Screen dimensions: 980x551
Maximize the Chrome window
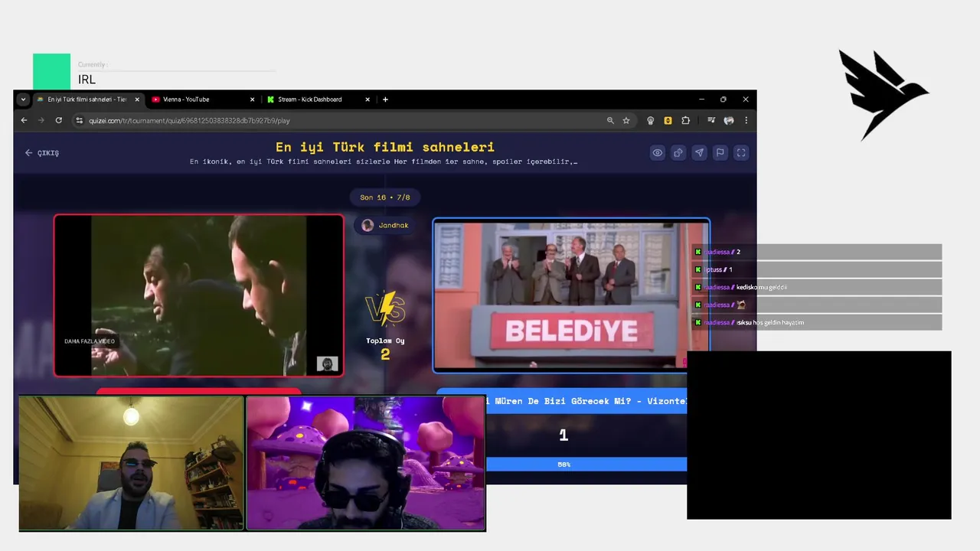(724, 99)
